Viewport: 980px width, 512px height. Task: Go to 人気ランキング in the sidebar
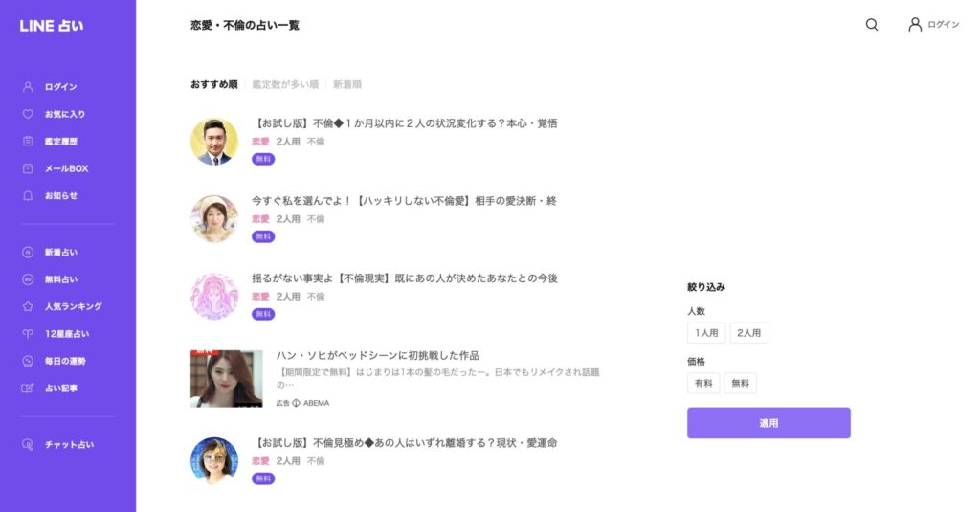[x=73, y=306]
